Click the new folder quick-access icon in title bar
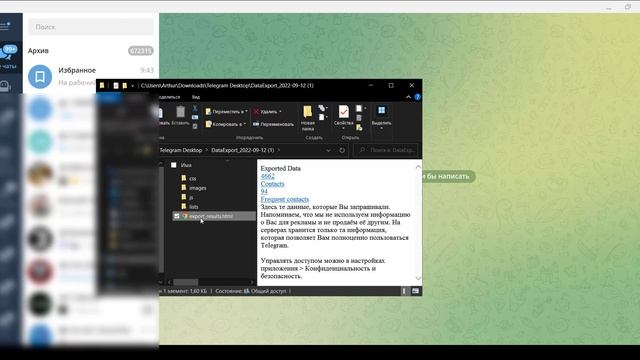 pyautogui.click(x=124, y=85)
